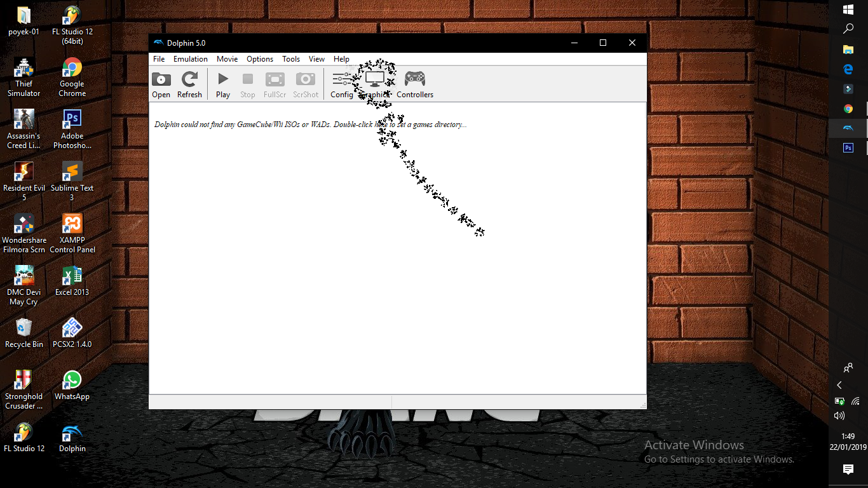Select the Dolphin desktop shortcut

pyautogui.click(x=72, y=437)
